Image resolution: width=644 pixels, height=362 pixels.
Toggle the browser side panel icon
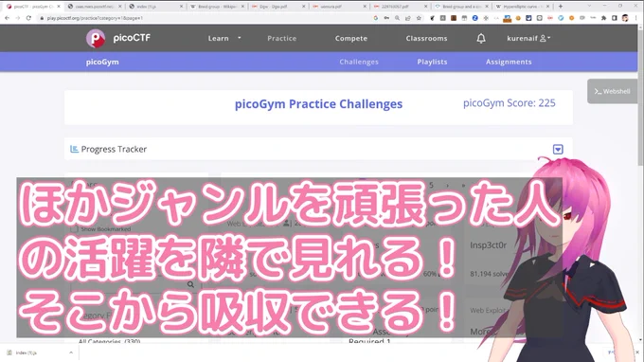[614, 18]
